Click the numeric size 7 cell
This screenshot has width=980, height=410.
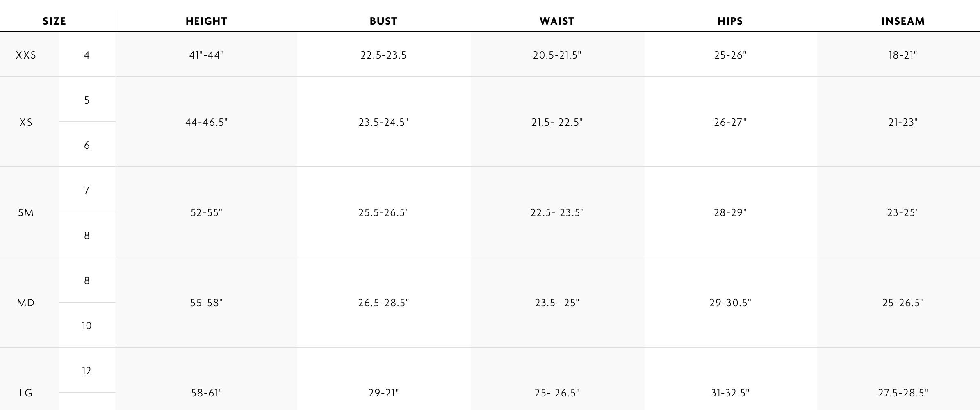tap(87, 191)
